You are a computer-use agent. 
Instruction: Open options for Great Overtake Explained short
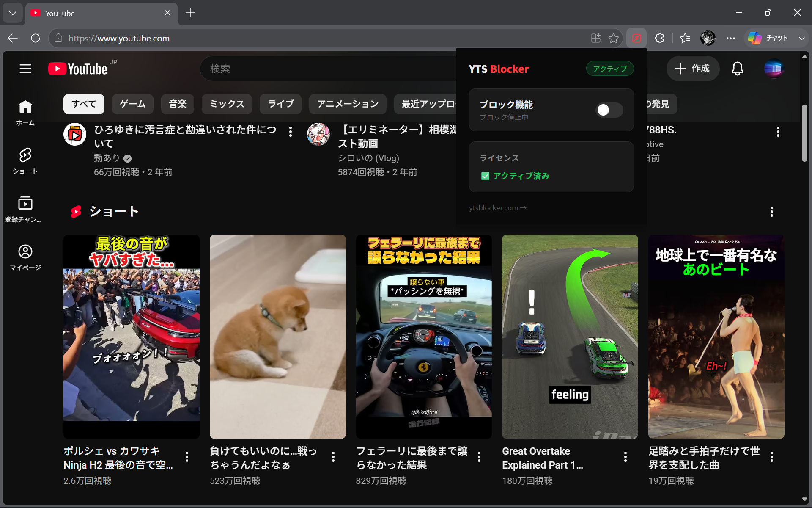[x=625, y=457]
